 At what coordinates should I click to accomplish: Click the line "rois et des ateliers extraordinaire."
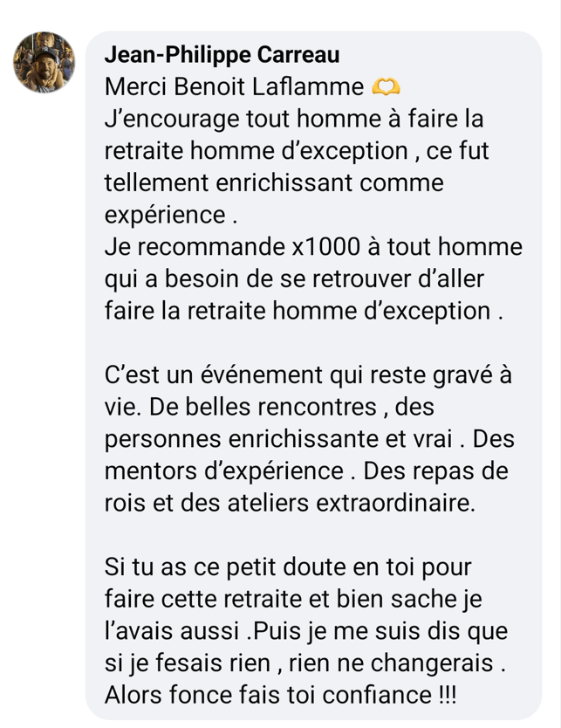pos(290,504)
